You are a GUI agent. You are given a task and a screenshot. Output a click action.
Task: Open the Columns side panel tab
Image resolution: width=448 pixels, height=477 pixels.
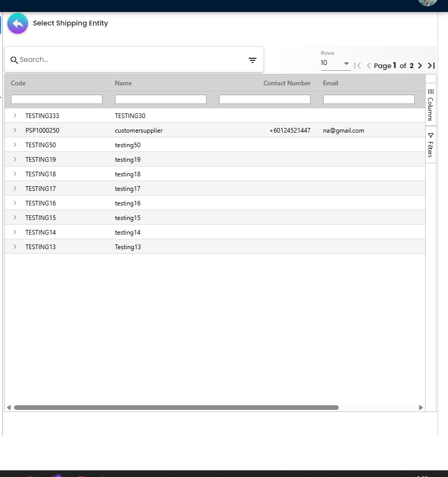click(x=430, y=105)
